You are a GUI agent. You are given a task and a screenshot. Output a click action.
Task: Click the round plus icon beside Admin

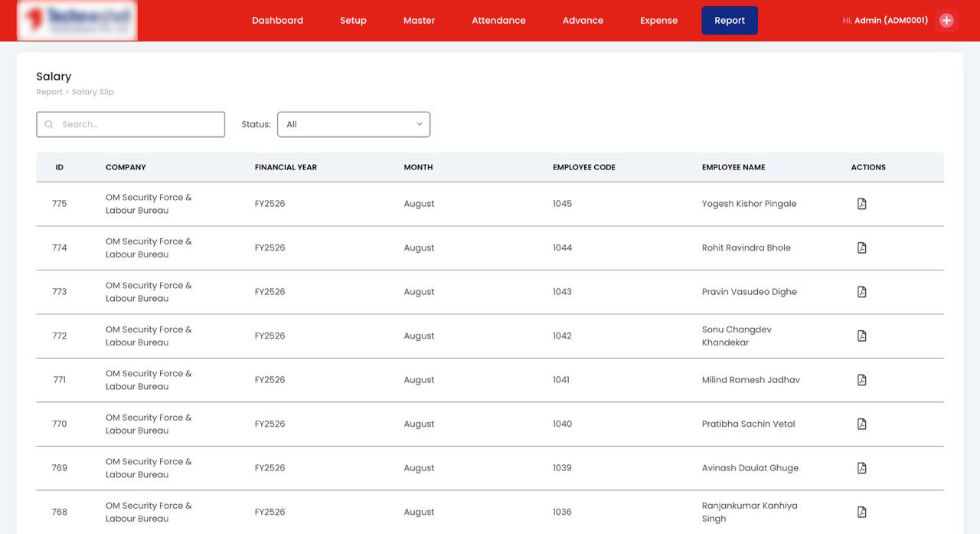pyautogui.click(x=946, y=21)
